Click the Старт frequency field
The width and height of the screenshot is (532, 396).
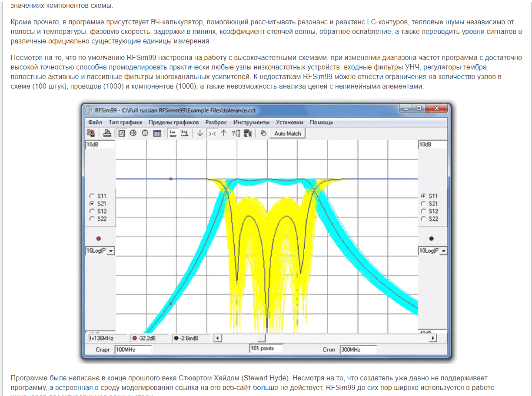133,350
